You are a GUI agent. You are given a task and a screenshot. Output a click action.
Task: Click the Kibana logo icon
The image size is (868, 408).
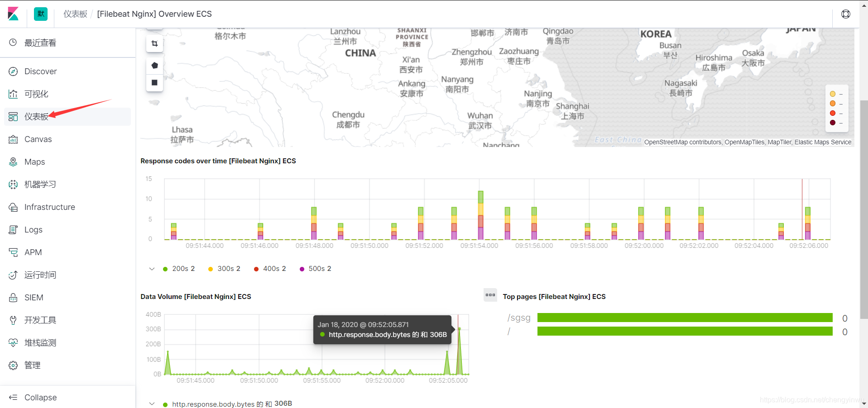(x=13, y=14)
